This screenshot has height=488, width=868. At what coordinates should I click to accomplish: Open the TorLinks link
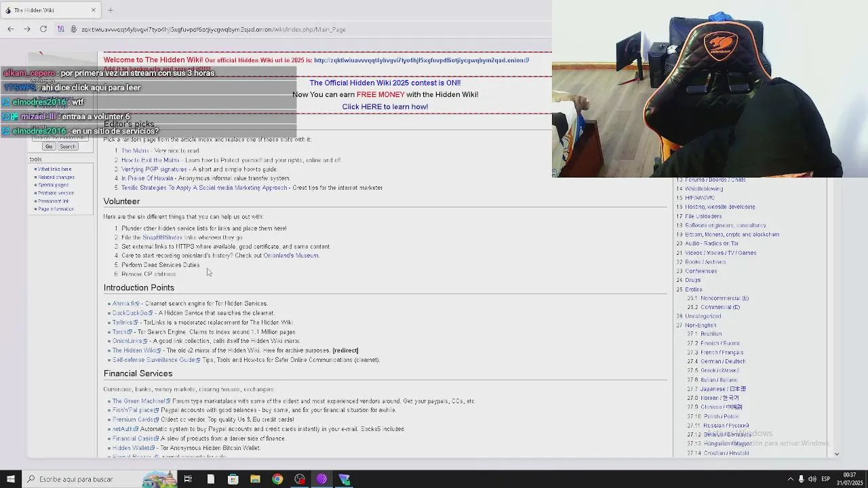tap(125, 323)
